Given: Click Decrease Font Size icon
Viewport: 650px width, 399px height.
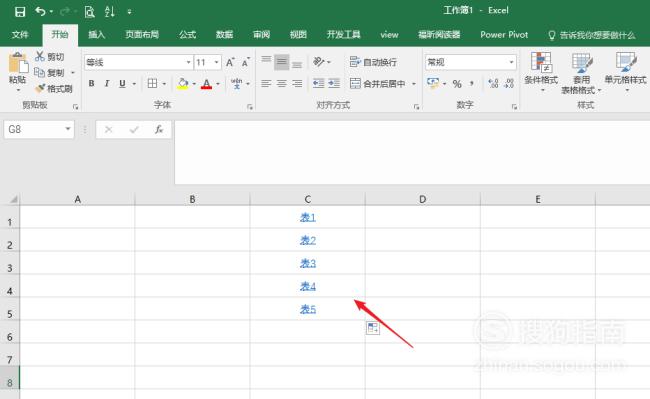Looking at the screenshot, I should click(245, 63).
